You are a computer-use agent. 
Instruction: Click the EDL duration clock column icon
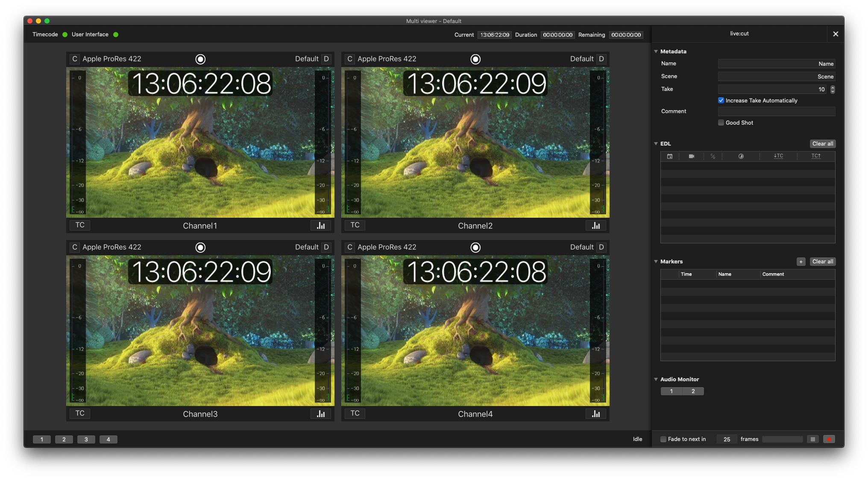741,156
